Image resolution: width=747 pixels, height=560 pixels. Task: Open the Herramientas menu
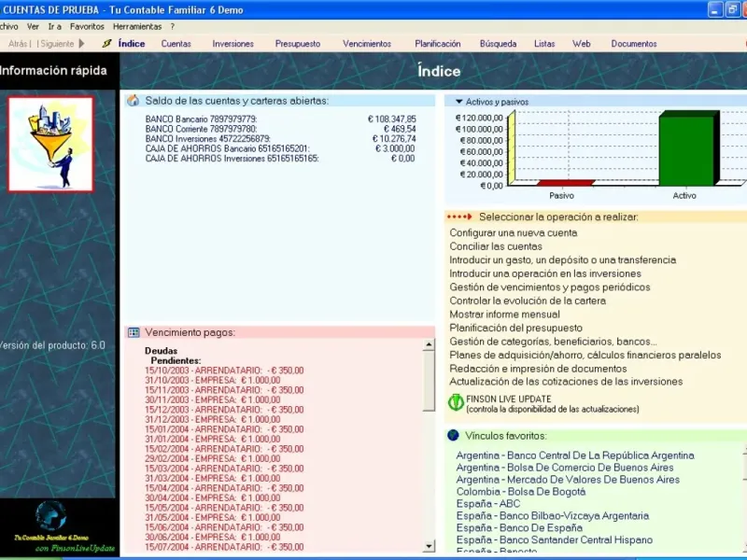coord(137,27)
